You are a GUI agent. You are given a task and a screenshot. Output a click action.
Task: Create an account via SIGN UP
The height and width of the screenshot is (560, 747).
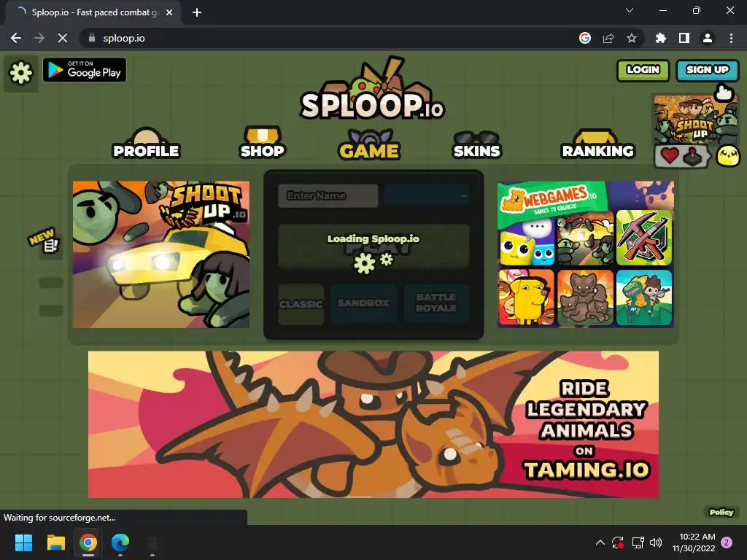[707, 71]
